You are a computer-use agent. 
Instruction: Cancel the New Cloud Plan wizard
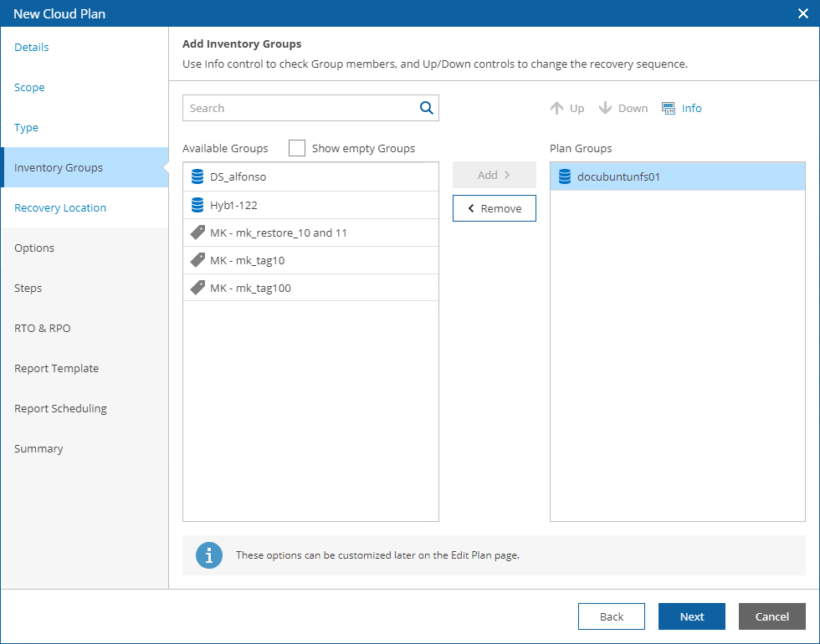click(x=771, y=616)
